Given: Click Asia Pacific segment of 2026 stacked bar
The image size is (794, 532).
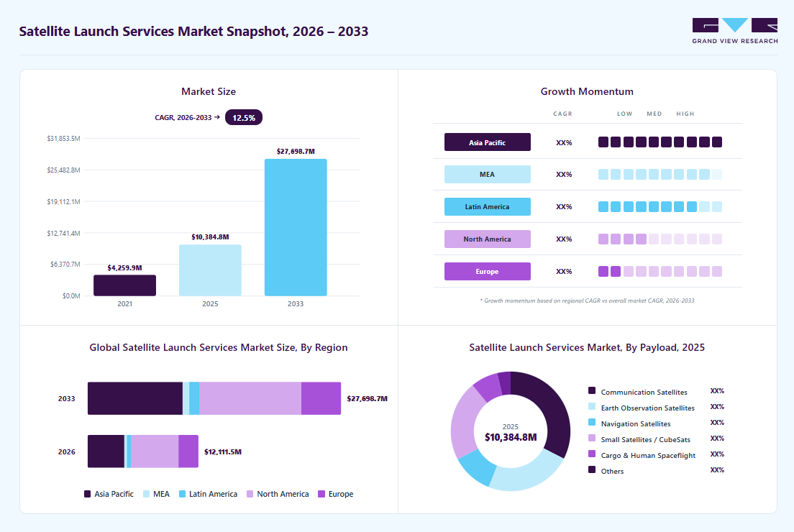Looking at the screenshot, I should [106, 451].
